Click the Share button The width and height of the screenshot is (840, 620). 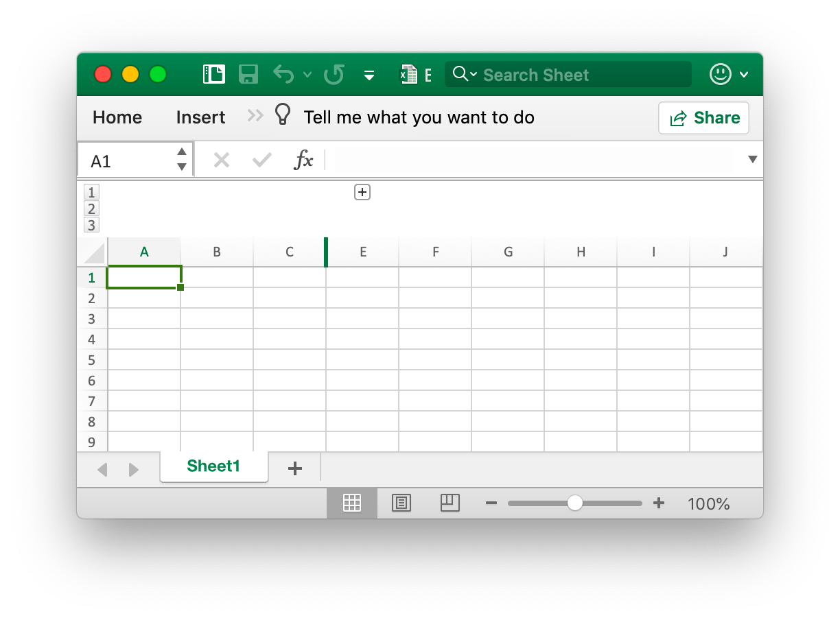pyautogui.click(x=703, y=118)
